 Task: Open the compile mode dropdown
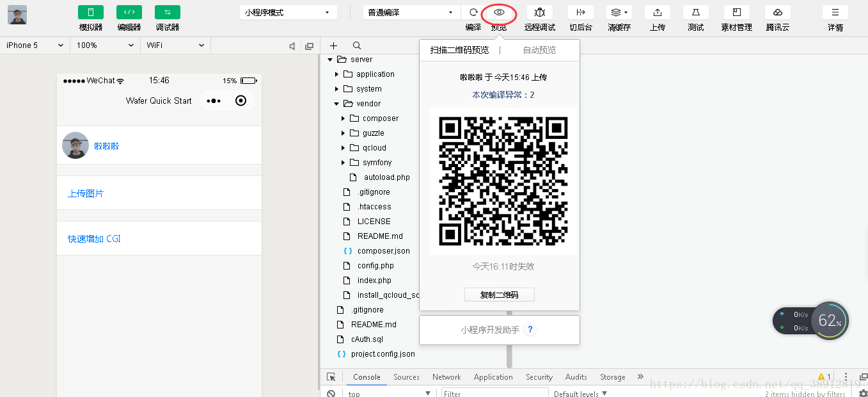411,12
